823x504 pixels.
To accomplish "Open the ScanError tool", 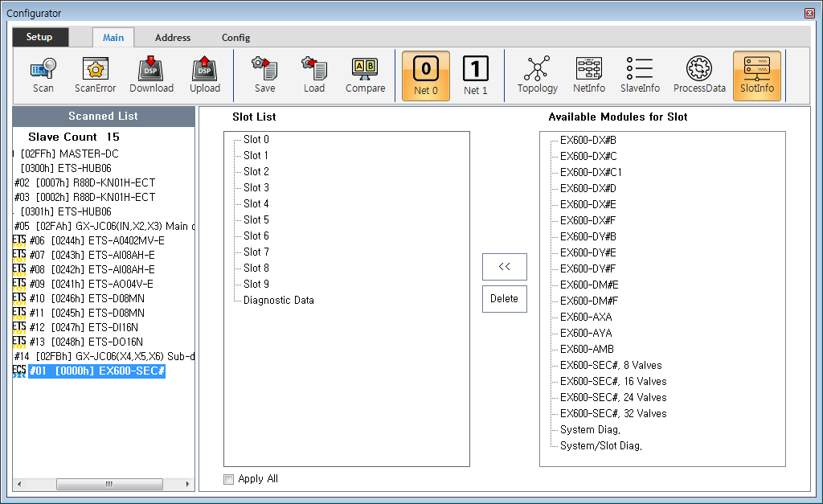I will [96, 76].
